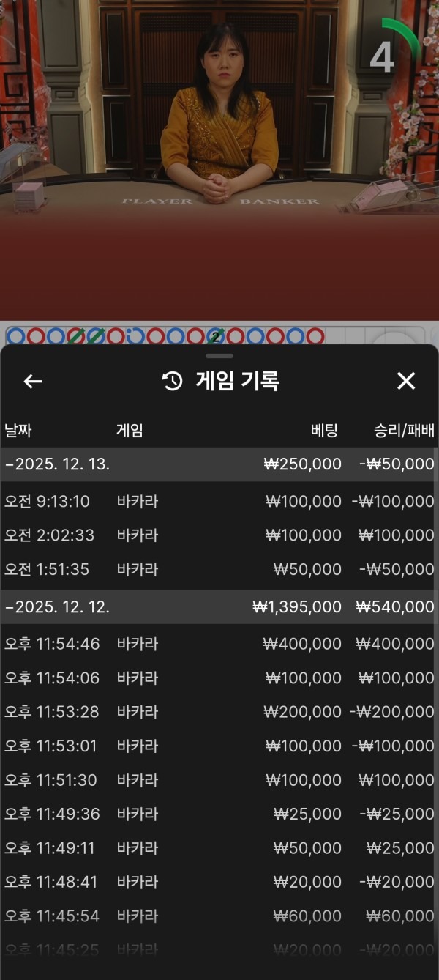Go back with the left arrow icon

pos(33,381)
